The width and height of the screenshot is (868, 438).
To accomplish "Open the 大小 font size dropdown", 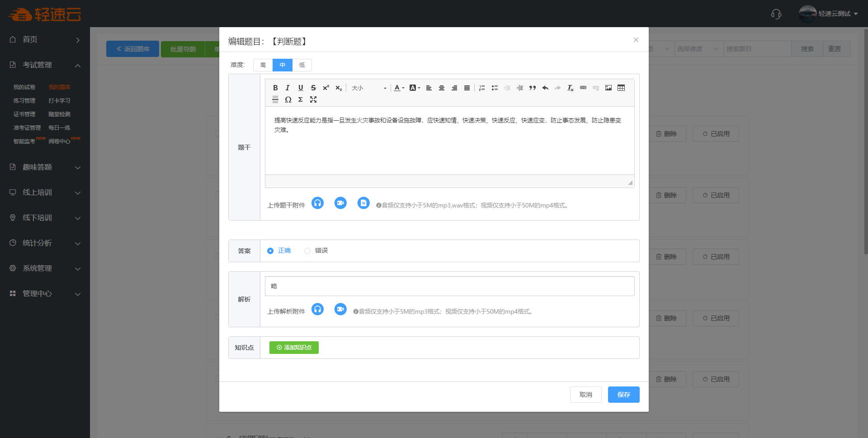I will click(x=369, y=88).
